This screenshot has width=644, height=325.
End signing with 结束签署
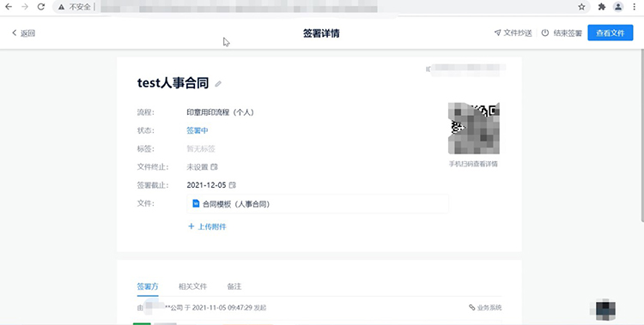coord(562,33)
